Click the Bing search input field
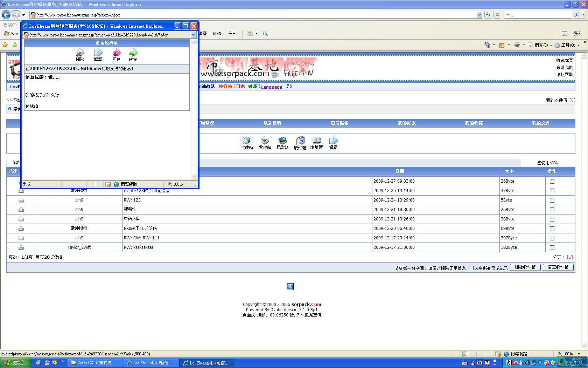The width and height of the screenshot is (588, 368). (x=537, y=15)
